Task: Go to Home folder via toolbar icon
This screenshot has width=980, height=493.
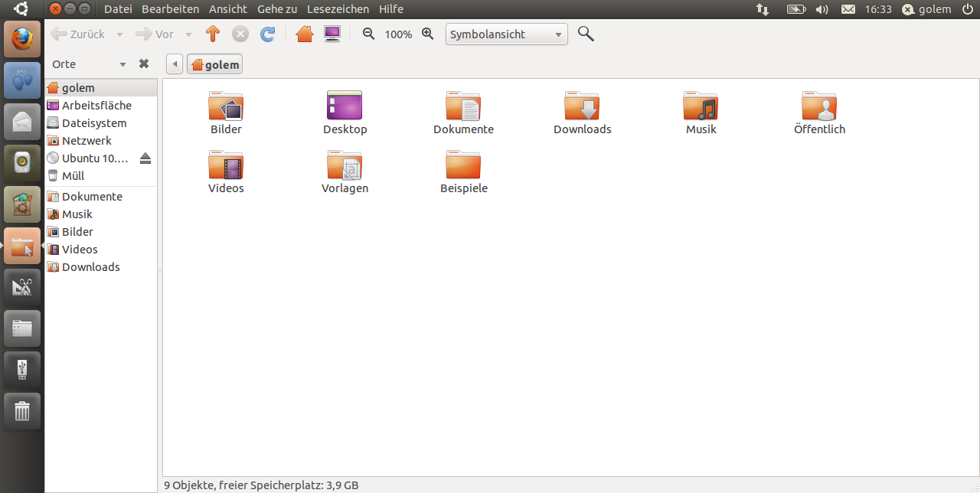Action: (x=305, y=34)
